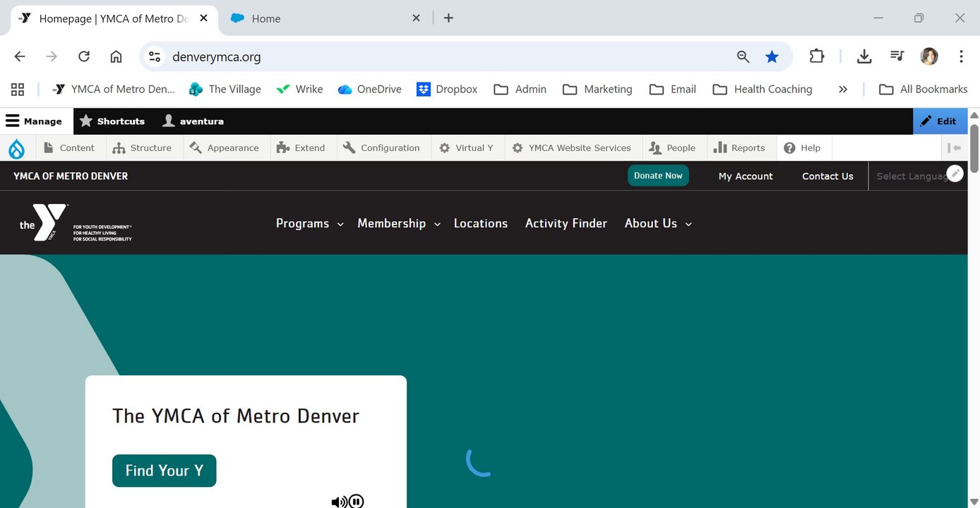
Task: Click the page vertical scrollbar
Action: 974,148
